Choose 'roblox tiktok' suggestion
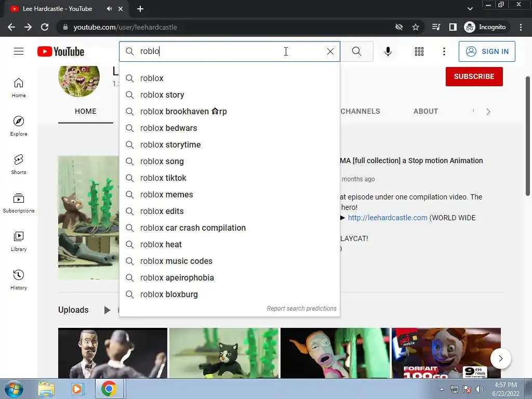The width and height of the screenshot is (532, 399). point(229,178)
